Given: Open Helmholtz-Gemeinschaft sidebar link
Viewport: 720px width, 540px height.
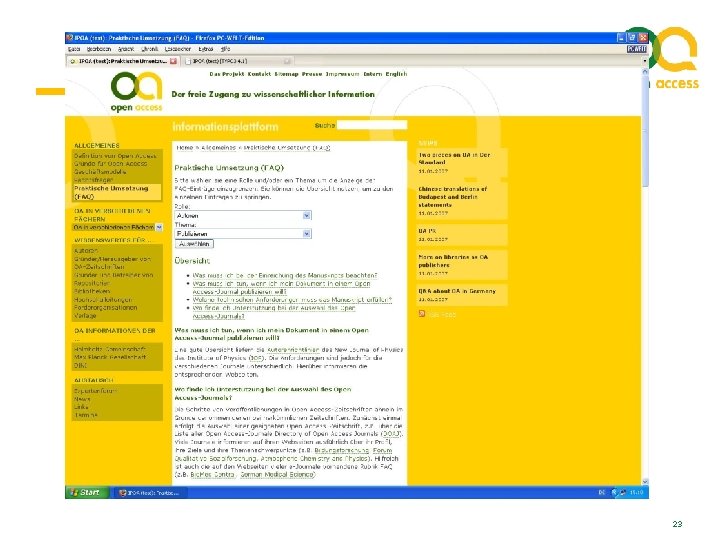Looking at the screenshot, I should tap(110, 349).
